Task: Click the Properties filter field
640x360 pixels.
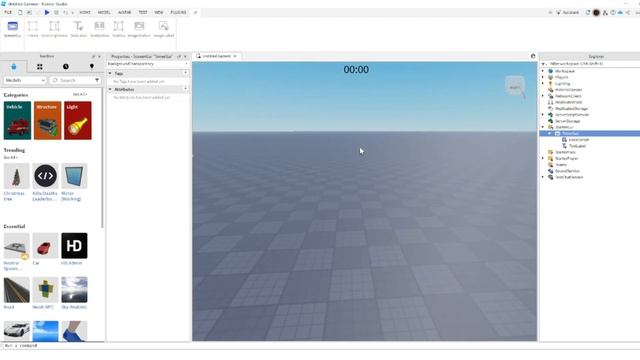Action: tap(147, 64)
